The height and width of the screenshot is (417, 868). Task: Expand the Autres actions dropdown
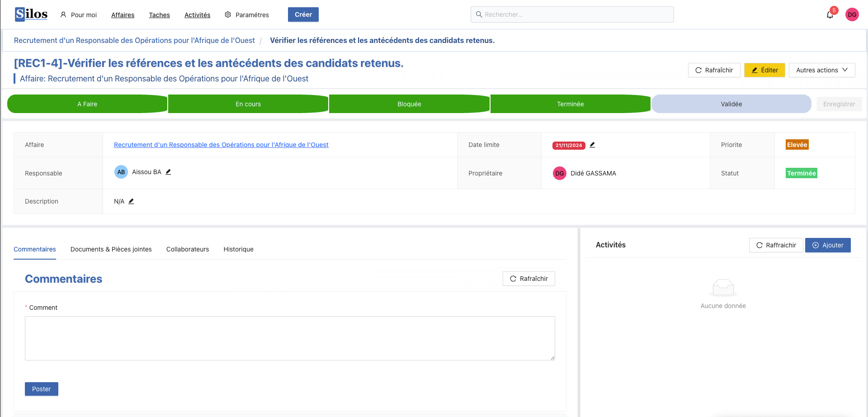pos(821,70)
